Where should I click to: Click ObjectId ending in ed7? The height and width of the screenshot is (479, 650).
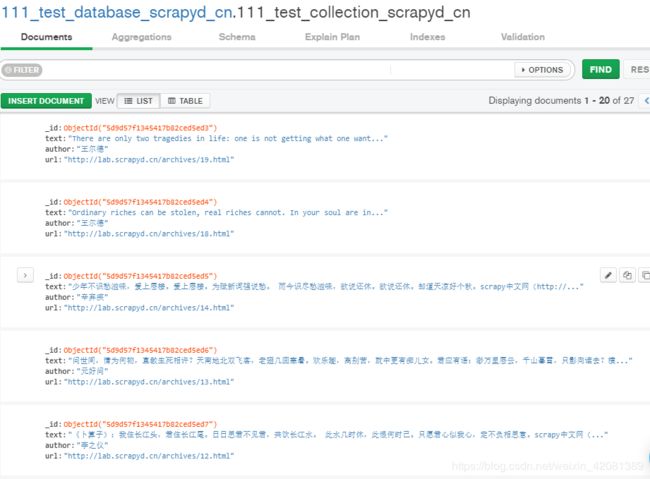(140, 424)
